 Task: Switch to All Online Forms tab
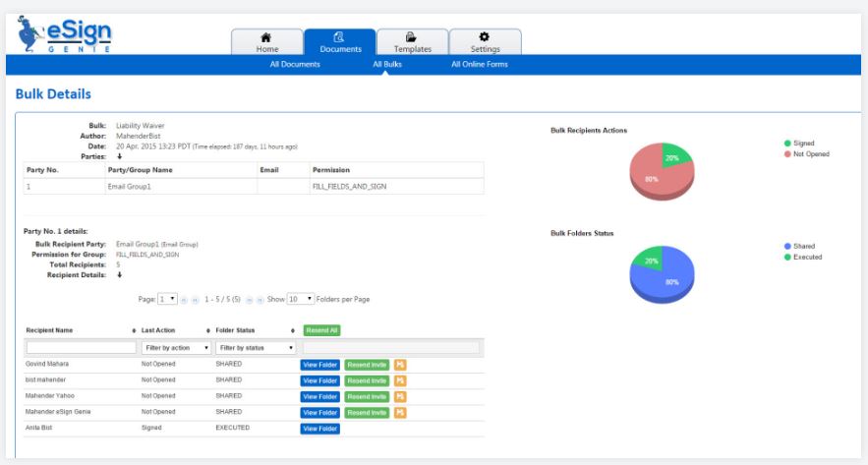479,65
